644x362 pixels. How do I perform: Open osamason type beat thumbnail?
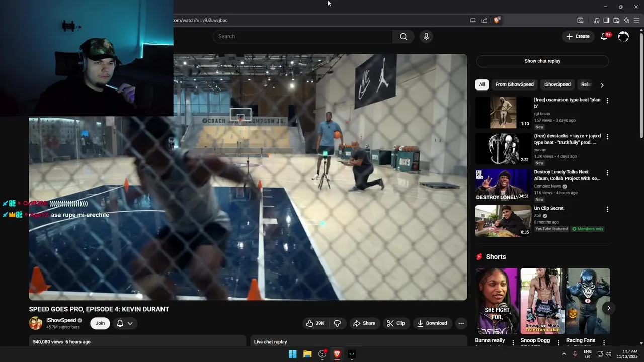point(503,113)
